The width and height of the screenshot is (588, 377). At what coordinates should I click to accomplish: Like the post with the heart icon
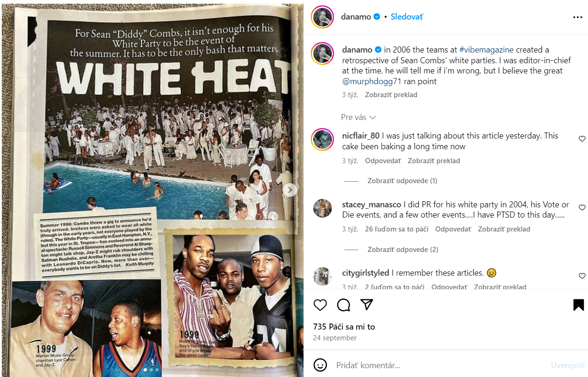[x=320, y=305]
